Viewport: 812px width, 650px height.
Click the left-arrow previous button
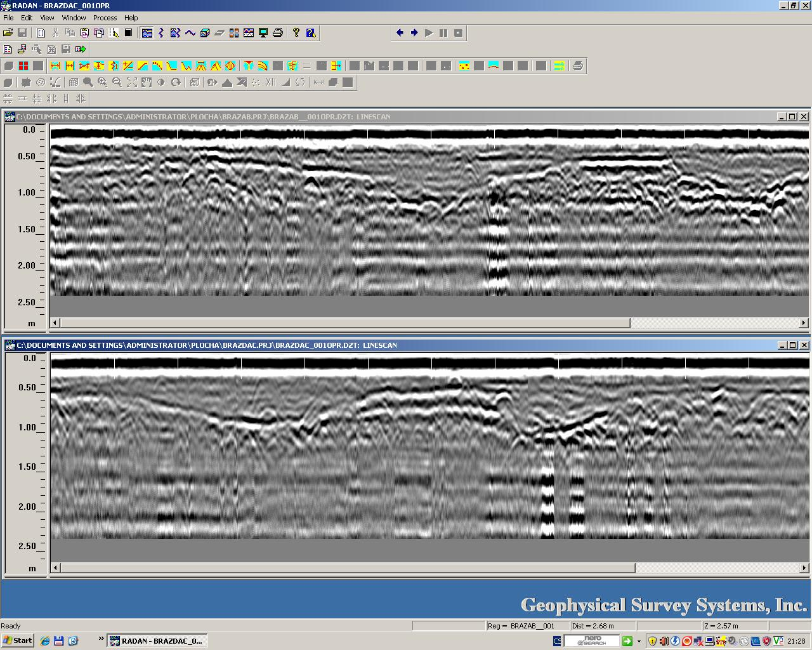[x=400, y=33]
